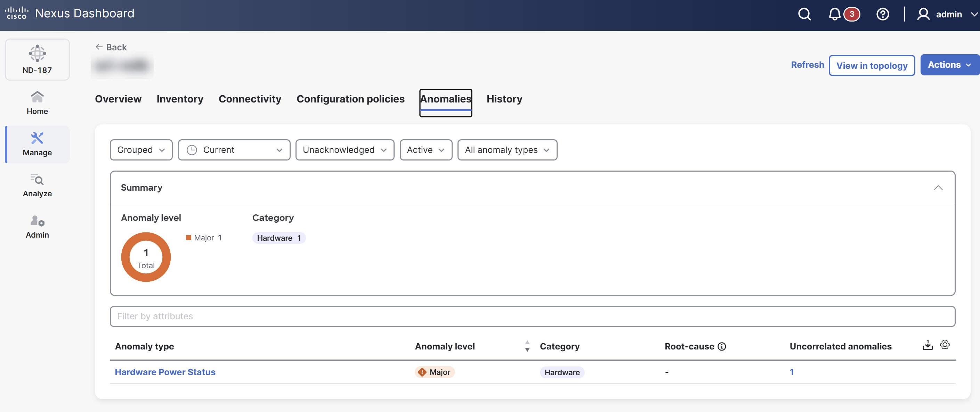Switch to the History tab
Image resolution: width=980 pixels, height=412 pixels.
[504, 99]
